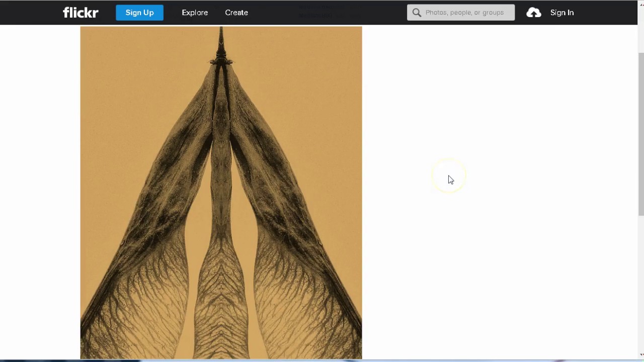Click the cloud upload icon
The image size is (644, 362).
click(534, 13)
